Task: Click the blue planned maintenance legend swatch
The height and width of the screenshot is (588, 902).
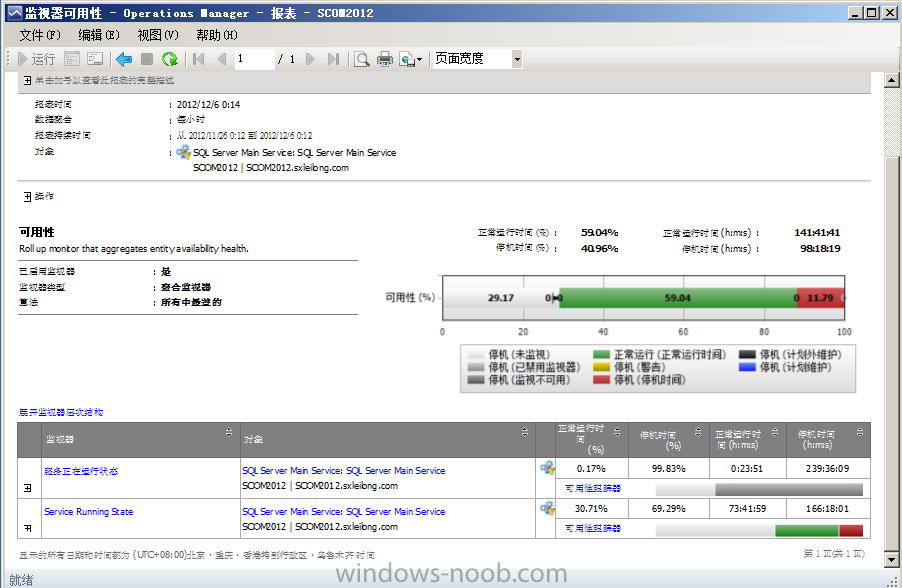Action: [x=747, y=367]
